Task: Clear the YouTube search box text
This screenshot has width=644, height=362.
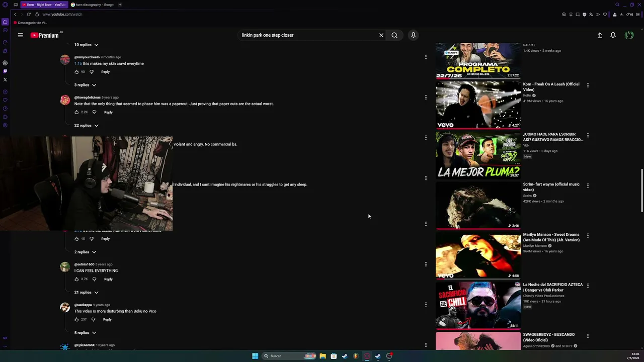Action: 381,35
